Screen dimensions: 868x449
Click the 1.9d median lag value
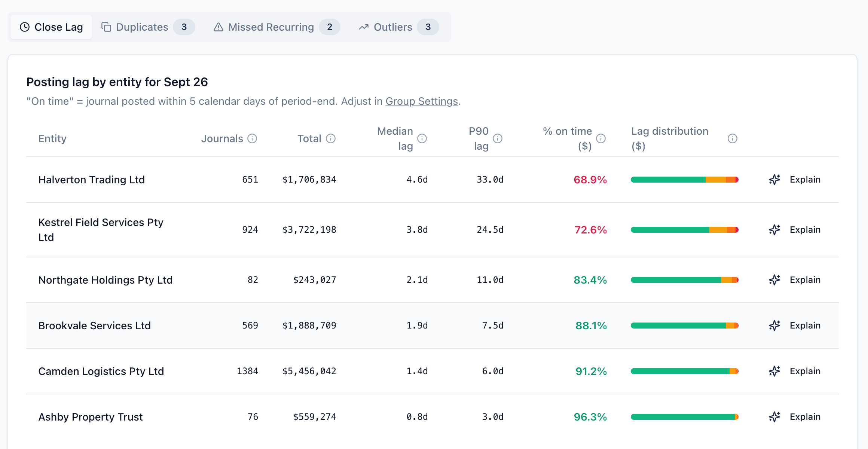[417, 326]
